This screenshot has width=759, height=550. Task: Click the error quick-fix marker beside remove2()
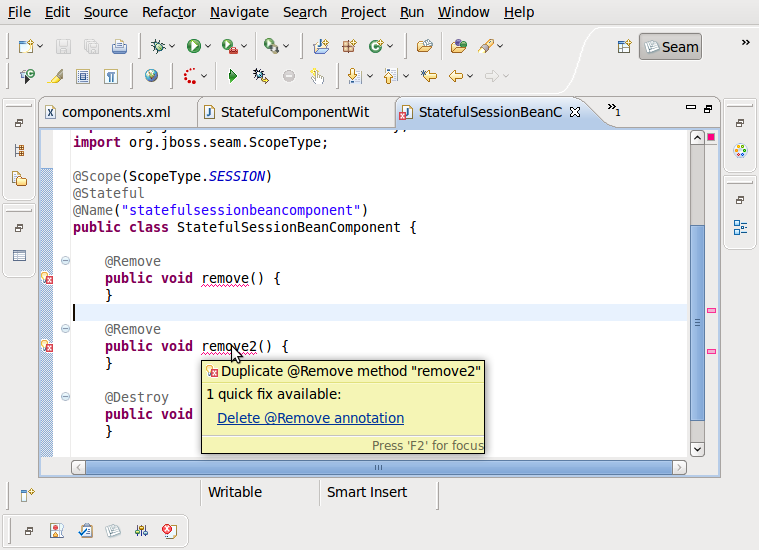pyautogui.click(x=46, y=346)
